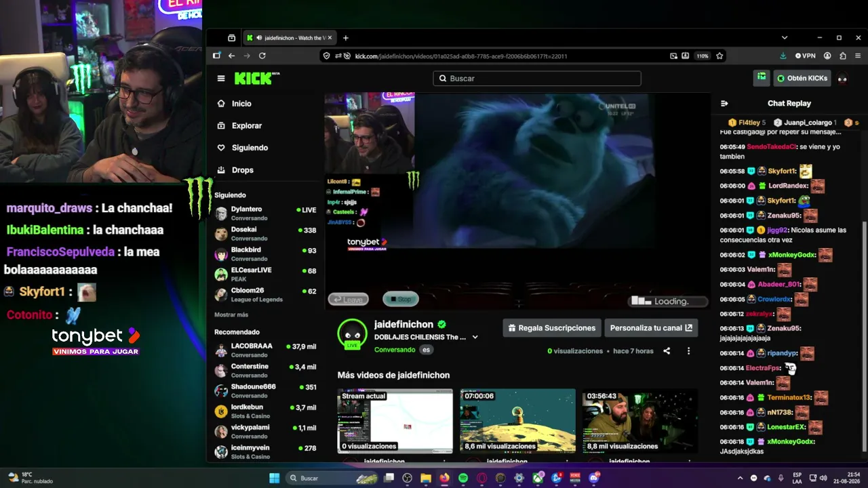Screen dimensions: 868x488
Task: Open File Explorer from the taskbar
Action: coord(426,478)
